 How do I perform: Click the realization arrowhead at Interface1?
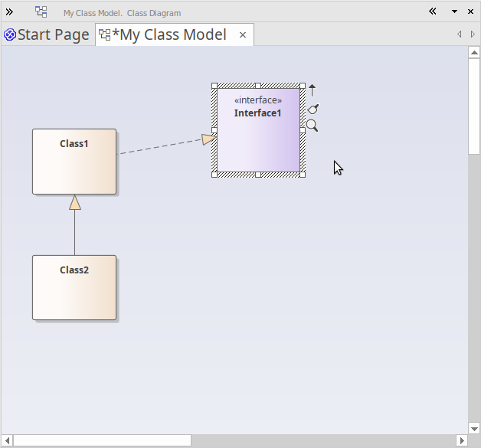(208, 139)
